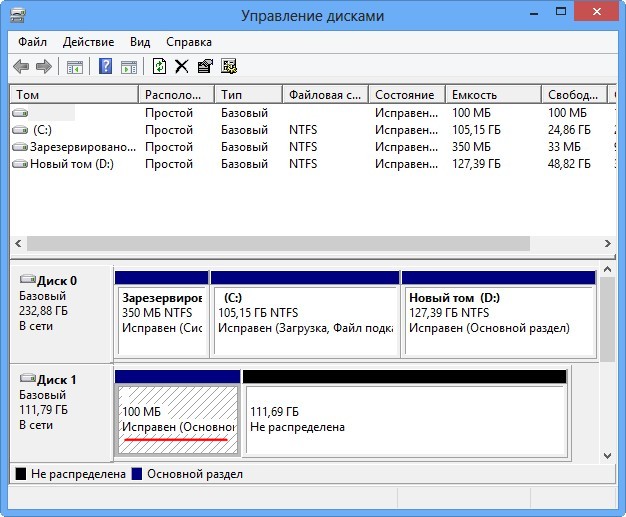Select 111,69 ГБ Не распределена space
Viewport: 626px width, 517px height.
[x=405, y=412]
